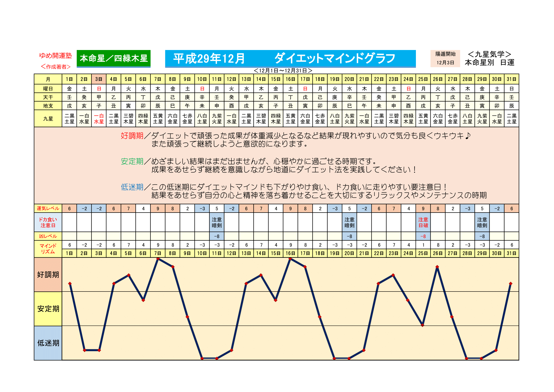Click the graph data point at 26日
Viewport: 554px width, 392px height.
(x=437, y=267)
